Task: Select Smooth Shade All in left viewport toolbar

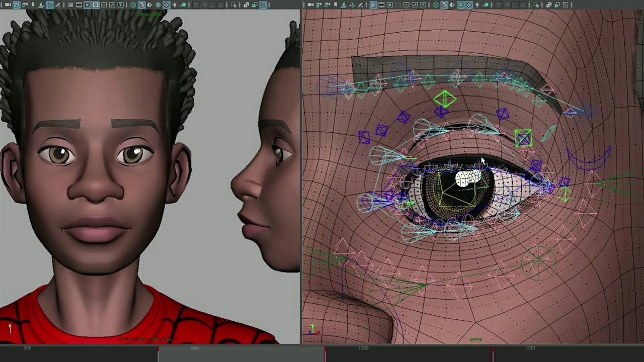Action: coord(141,5)
